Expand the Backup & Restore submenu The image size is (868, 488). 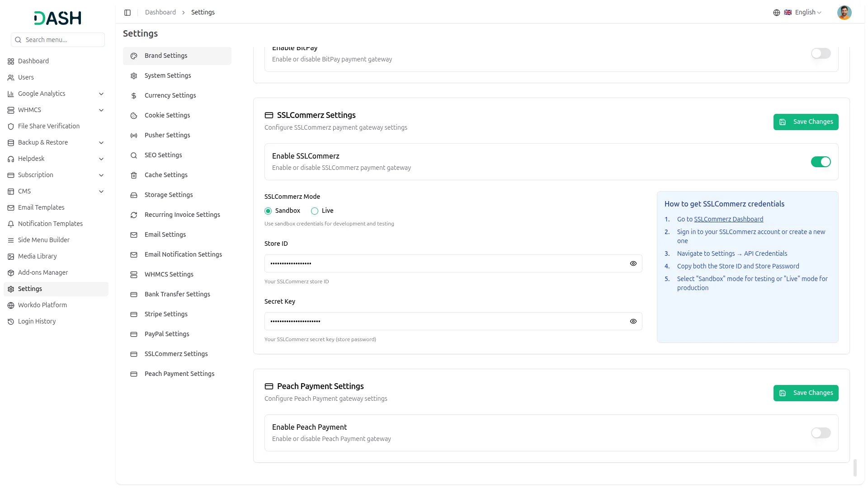101,143
